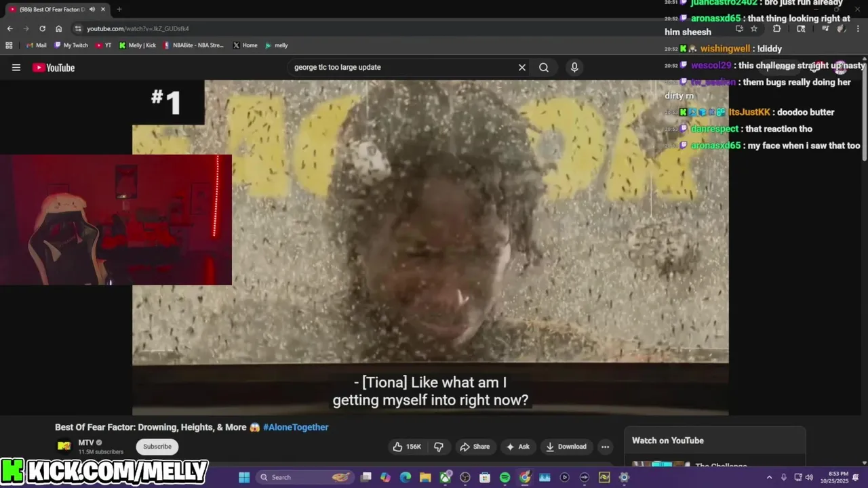Reload the YouTube page
The width and height of the screenshot is (868, 488).
point(42,28)
